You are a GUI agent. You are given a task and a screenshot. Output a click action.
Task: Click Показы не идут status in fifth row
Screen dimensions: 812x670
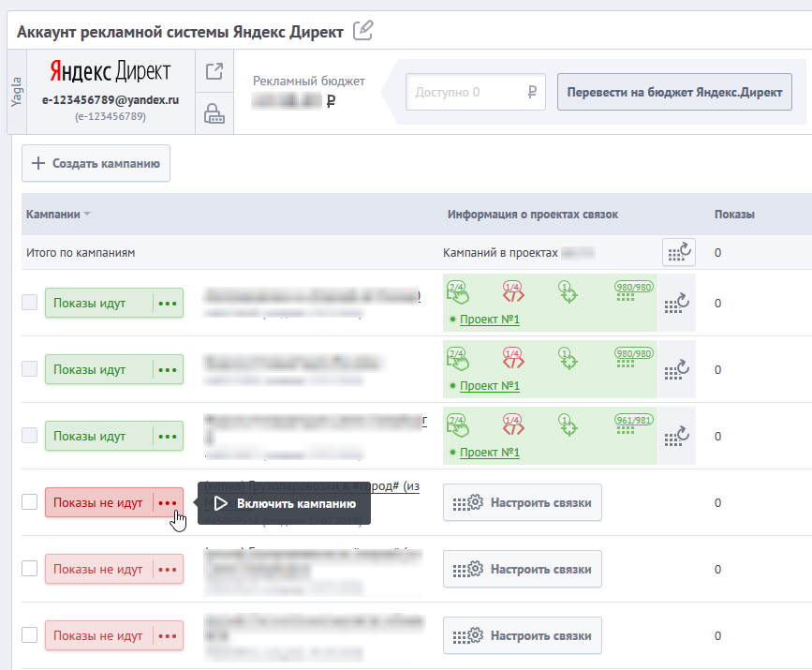[99, 569]
